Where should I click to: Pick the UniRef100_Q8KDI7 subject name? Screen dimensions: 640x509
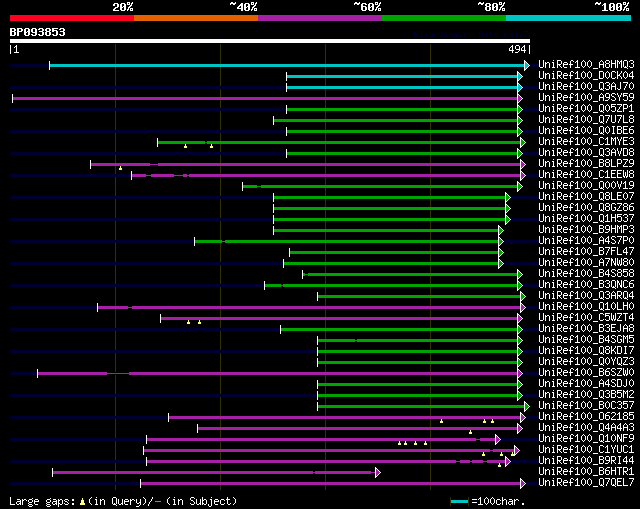[x=586, y=351]
